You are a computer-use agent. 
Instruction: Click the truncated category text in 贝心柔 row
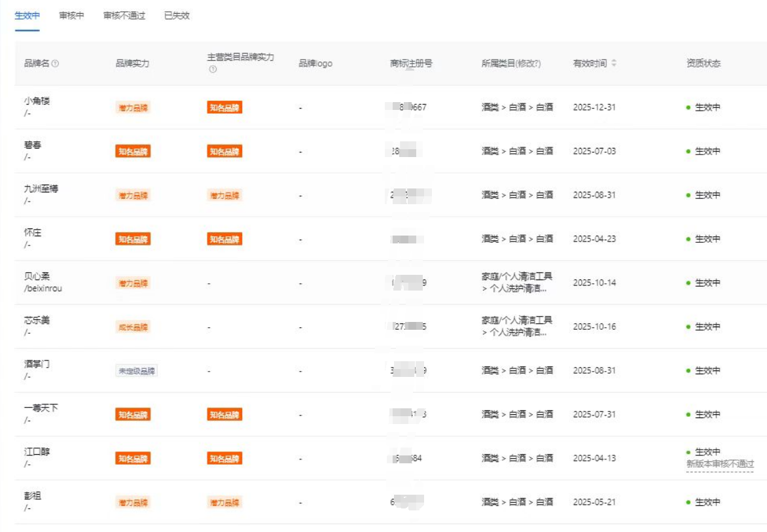pos(516,289)
